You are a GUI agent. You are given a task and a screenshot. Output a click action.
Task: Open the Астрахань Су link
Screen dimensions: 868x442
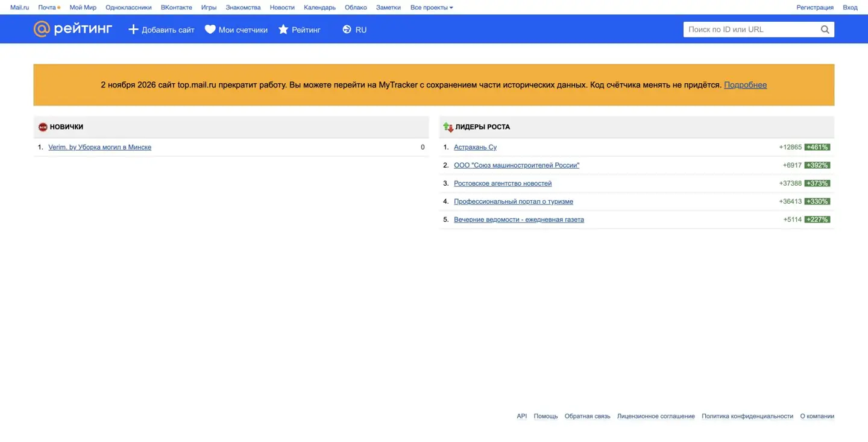coord(476,147)
